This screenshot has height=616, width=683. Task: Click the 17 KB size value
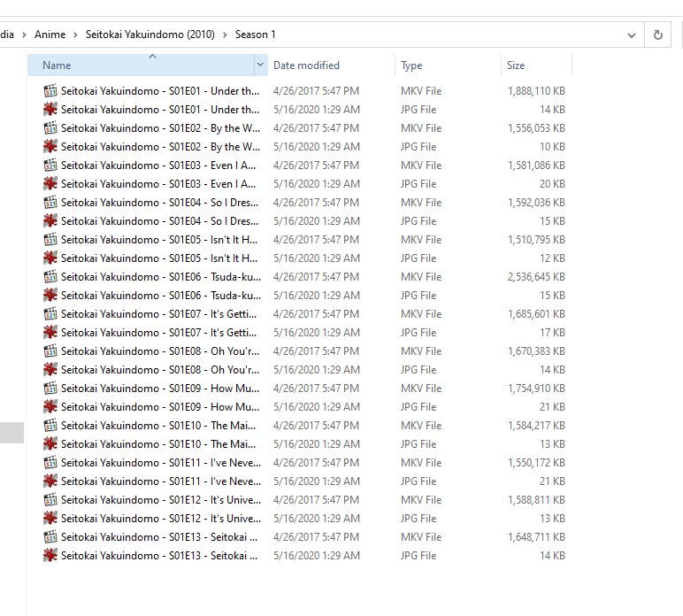click(552, 333)
